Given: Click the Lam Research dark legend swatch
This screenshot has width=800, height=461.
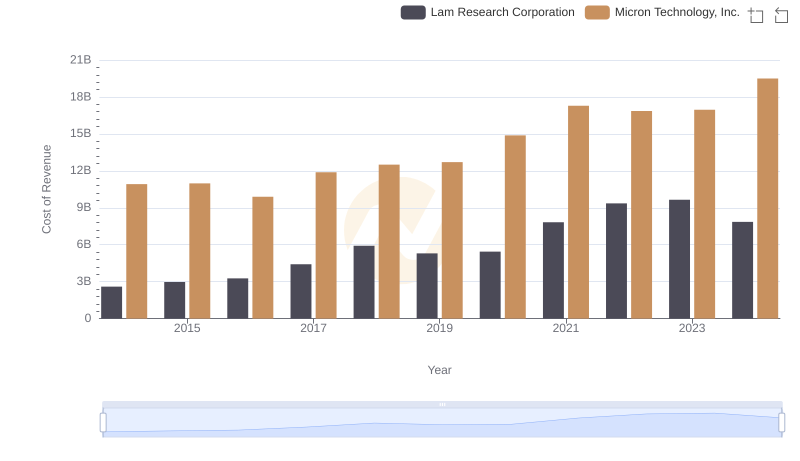Looking at the screenshot, I should (x=413, y=12).
